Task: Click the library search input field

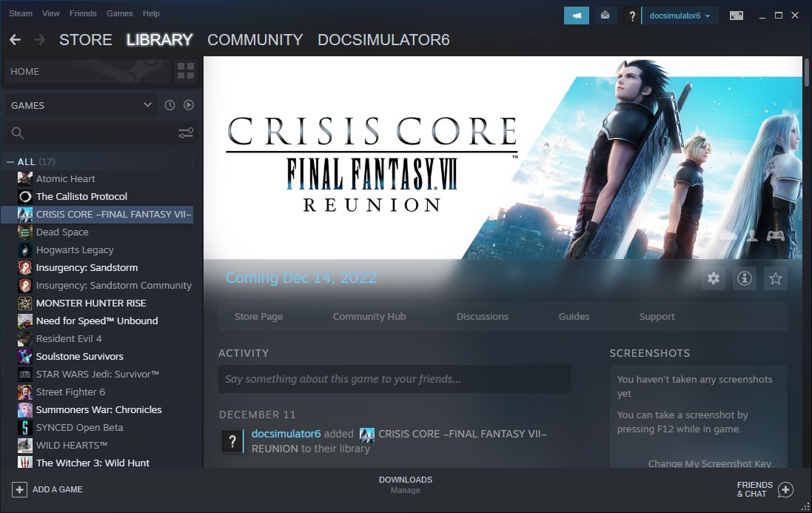Action: point(101,133)
